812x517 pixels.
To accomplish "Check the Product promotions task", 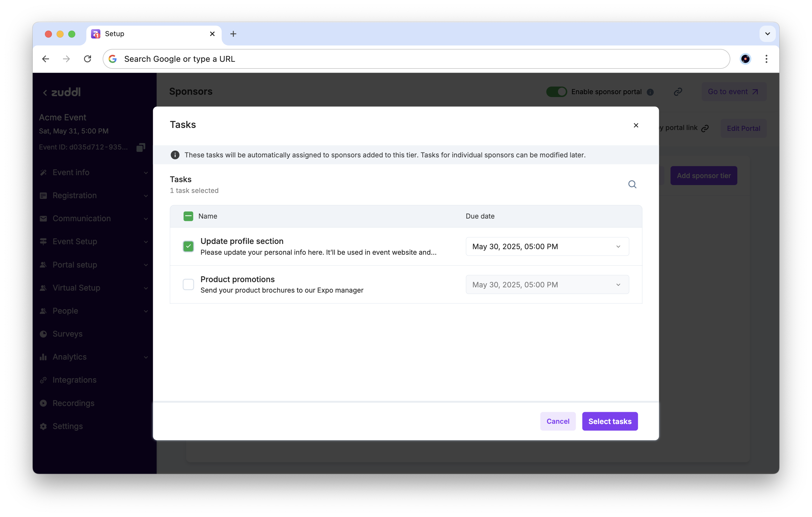I will pos(188,284).
